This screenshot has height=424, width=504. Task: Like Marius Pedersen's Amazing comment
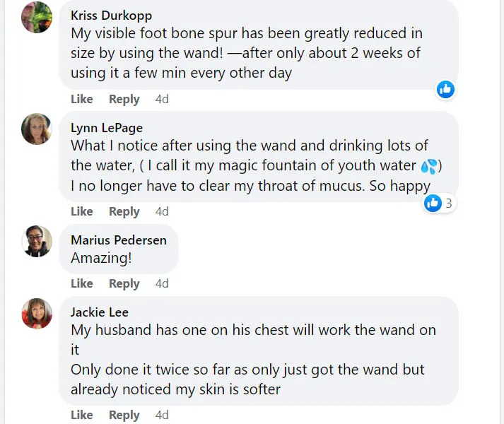point(82,283)
